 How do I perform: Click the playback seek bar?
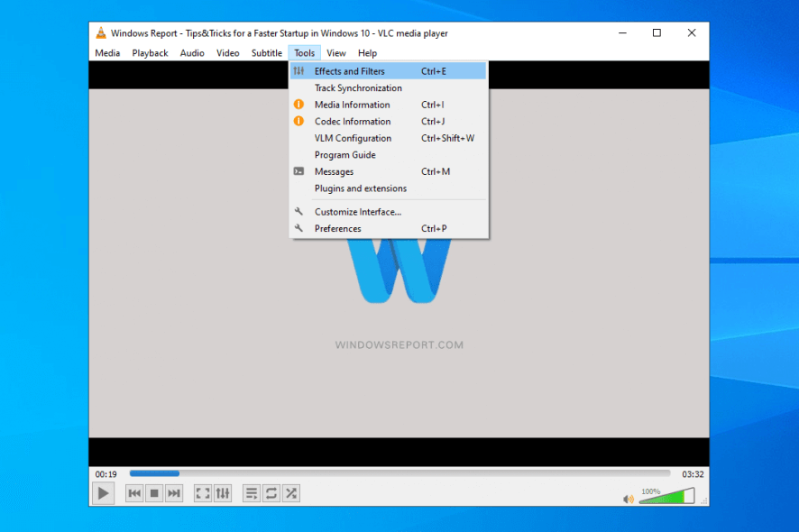point(400,473)
